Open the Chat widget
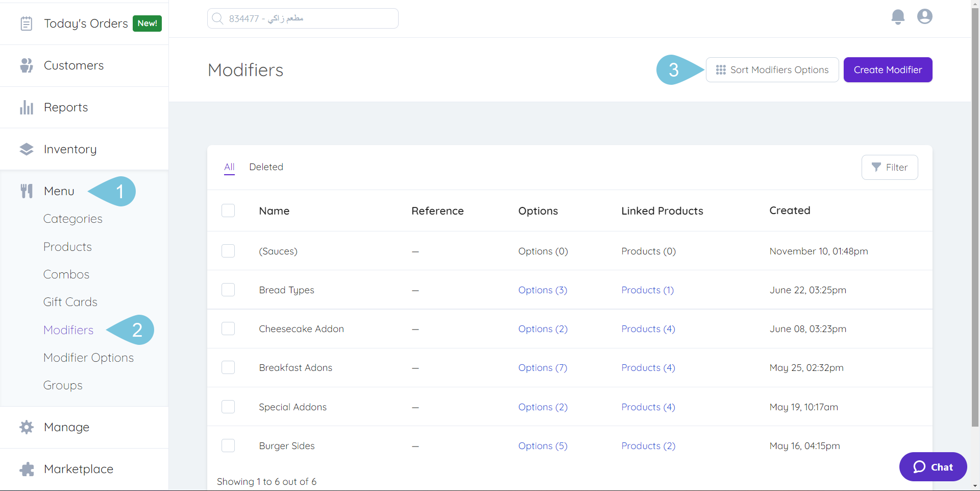This screenshot has width=980, height=491. pyautogui.click(x=933, y=466)
